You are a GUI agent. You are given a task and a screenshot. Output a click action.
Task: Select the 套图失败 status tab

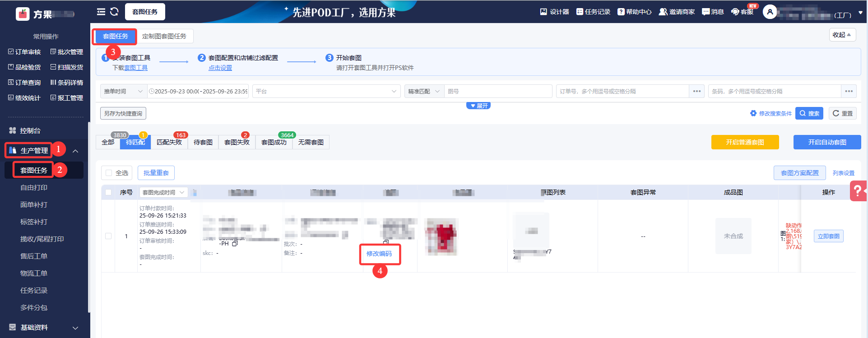[x=237, y=142]
